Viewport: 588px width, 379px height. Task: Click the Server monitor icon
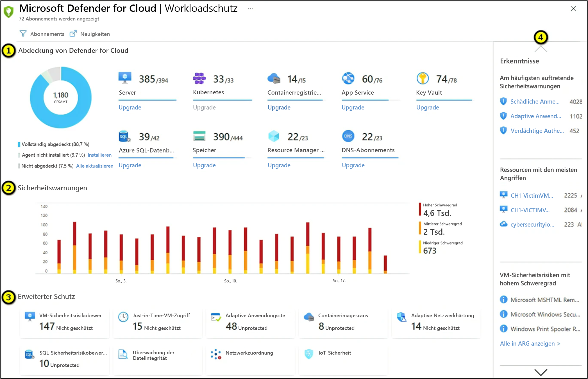pyautogui.click(x=125, y=78)
